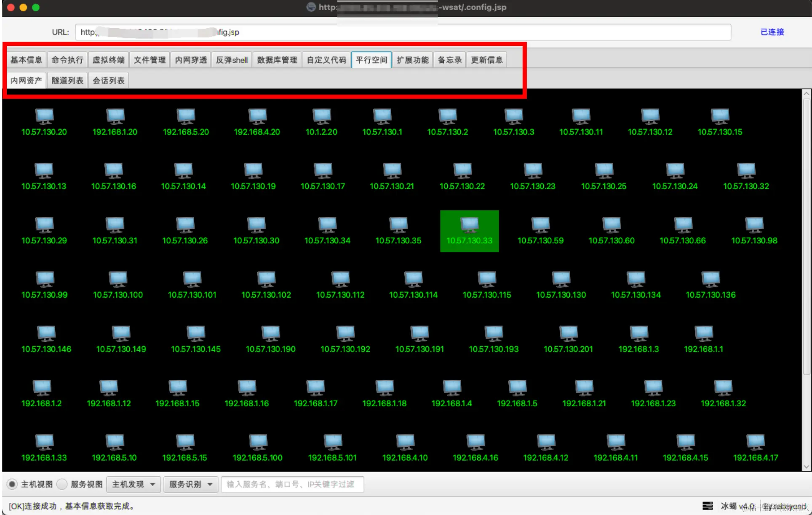Click the status bar list icon
The image size is (812, 515).
(x=708, y=505)
